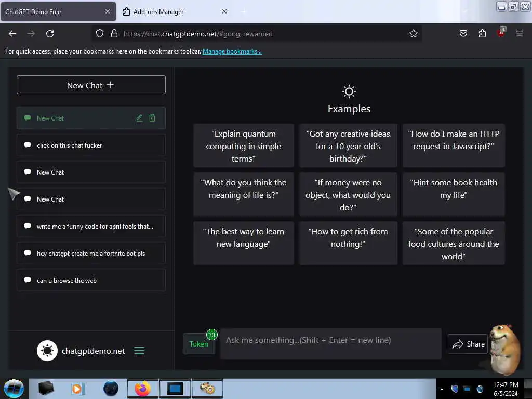Open the blue window taskbar icon

(x=175, y=389)
